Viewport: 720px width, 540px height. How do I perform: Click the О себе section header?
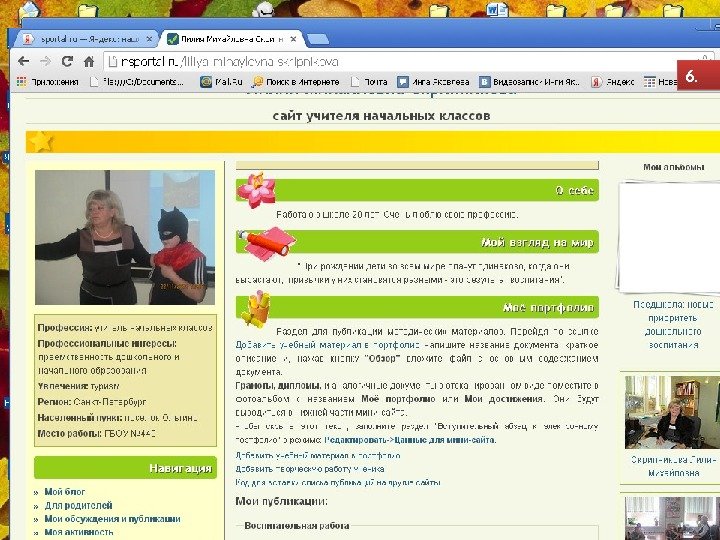(417, 190)
